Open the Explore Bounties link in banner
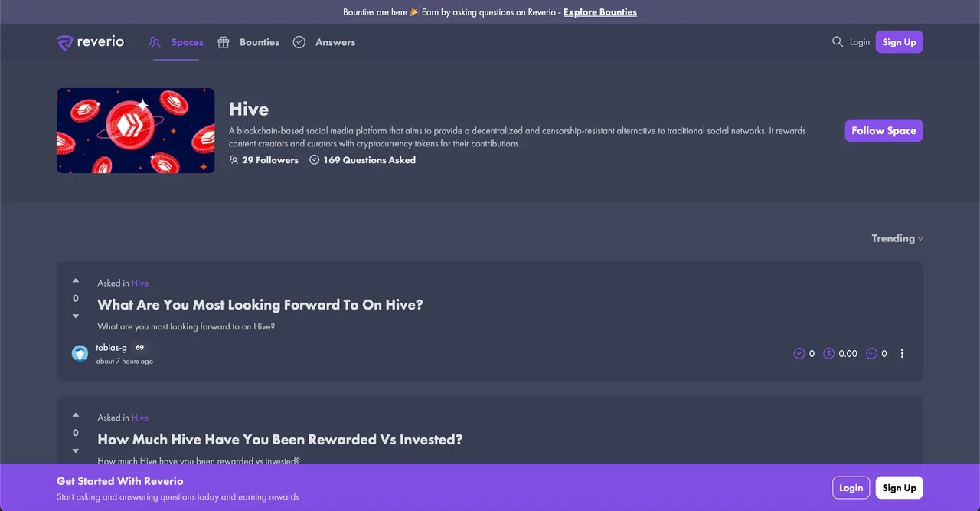Screen dimensions: 980x511 pyautogui.click(x=599, y=12)
